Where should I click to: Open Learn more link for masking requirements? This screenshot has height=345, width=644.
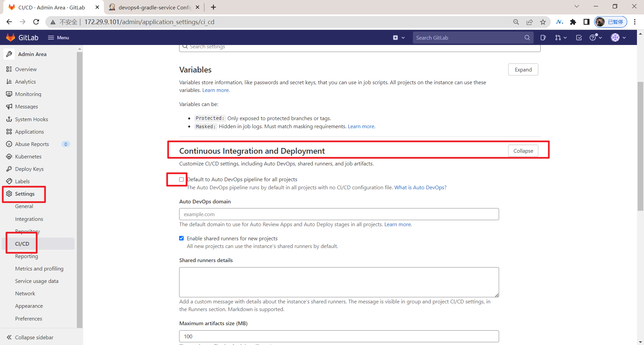pyautogui.click(x=361, y=126)
